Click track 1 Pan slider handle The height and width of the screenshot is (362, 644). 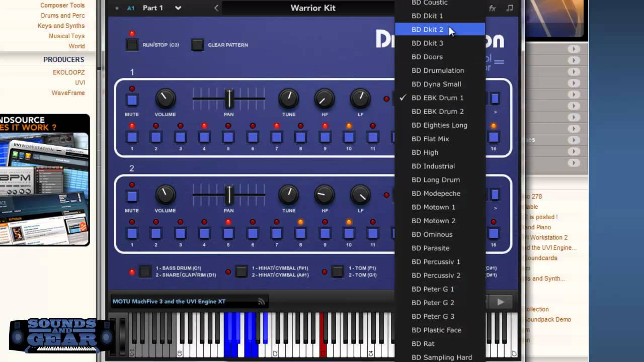pyautogui.click(x=229, y=99)
